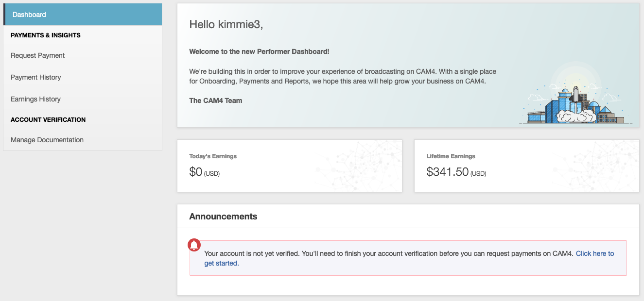The width and height of the screenshot is (644, 301).
Task: Click the 'Hello kimmie3' greeting
Action: [x=226, y=24]
